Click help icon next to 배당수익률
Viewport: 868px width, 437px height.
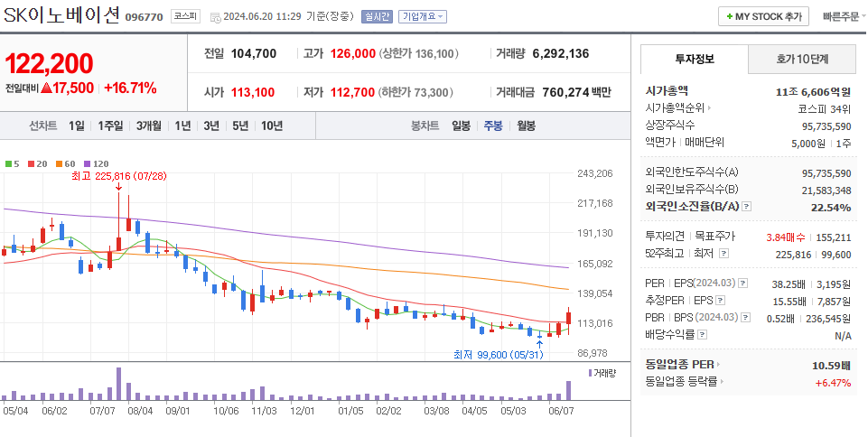click(703, 335)
